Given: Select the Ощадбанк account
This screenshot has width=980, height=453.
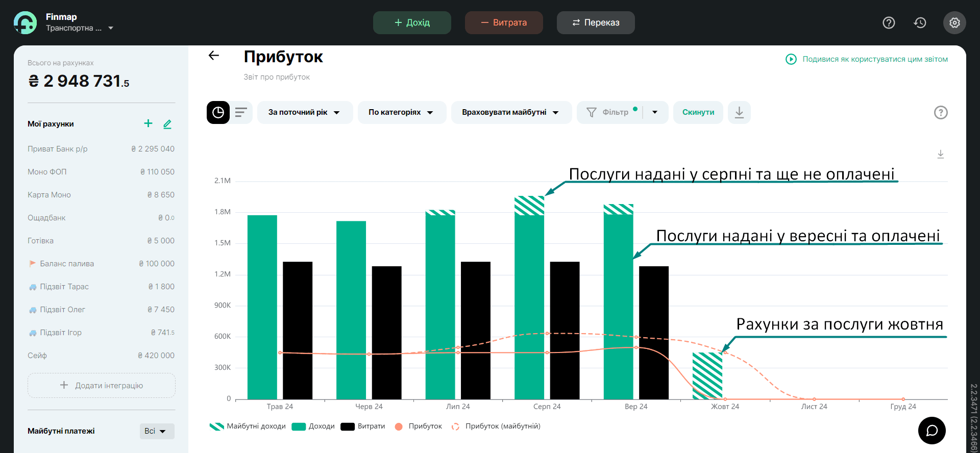Looking at the screenshot, I should coord(101,218).
